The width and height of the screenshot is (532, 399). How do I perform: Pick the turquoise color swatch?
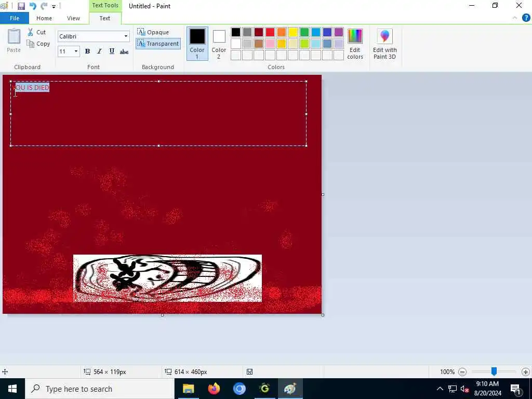point(316,32)
